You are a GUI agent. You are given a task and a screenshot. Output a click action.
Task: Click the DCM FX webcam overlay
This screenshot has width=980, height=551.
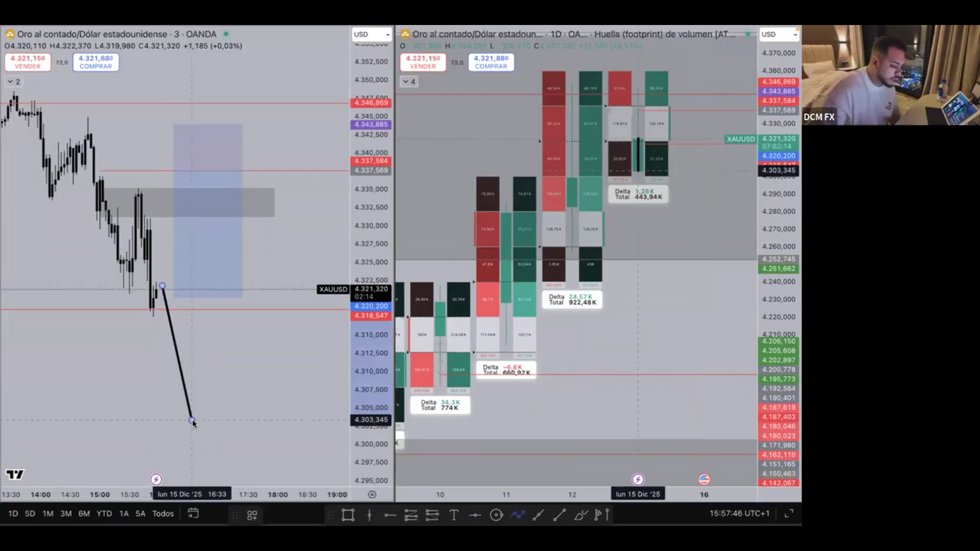point(890,75)
